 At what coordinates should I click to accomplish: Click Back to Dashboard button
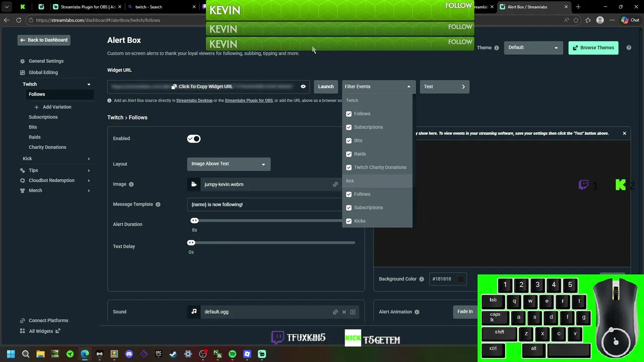[x=44, y=40]
